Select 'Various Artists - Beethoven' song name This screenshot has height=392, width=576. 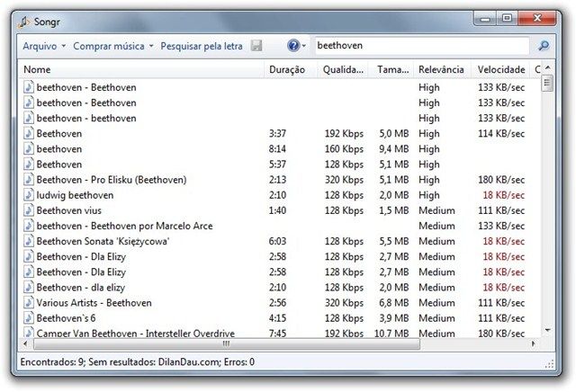(x=94, y=303)
